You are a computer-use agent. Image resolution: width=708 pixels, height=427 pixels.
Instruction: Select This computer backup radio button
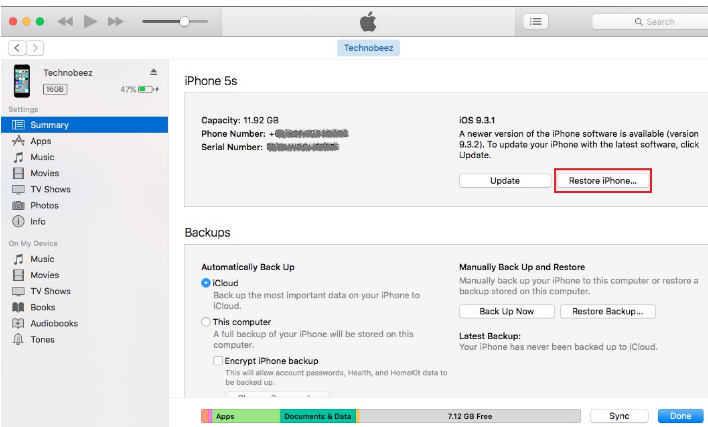tap(205, 322)
